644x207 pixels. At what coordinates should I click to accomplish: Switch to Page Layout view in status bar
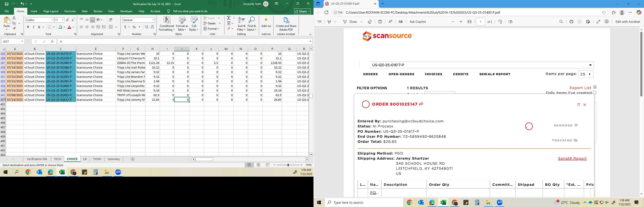pyautogui.click(x=258, y=165)
